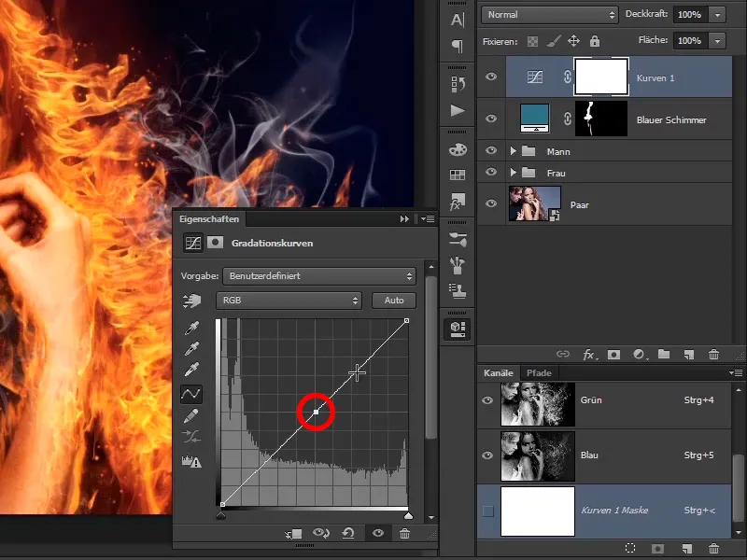747x560 pixels.
Task: Load channel as selection
Action: [x=630, y=549]
